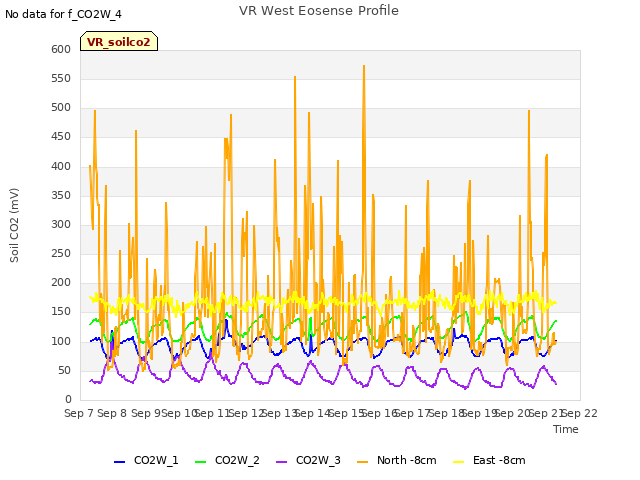Image resolution: width=640 pixels, height=480 pixels.
Task: Click the blue CO2W_1 legend swatch
Action: 119,462
